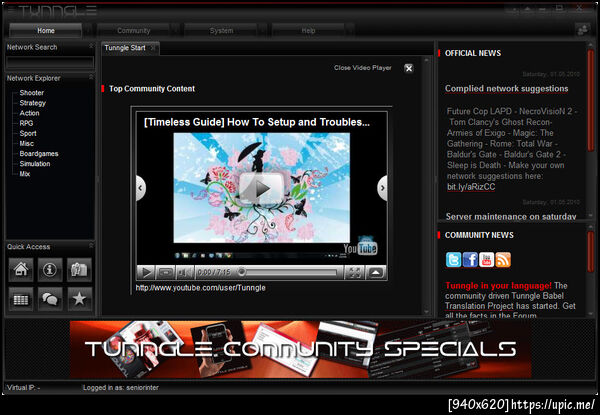Screen dimensions: 600x415
Task: Open the YouTube icon in Community News
Action: pyautogui.click(x=486, y=260)
